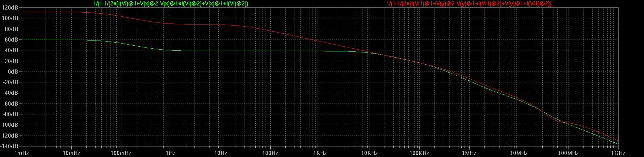644x157 pixels.
Task: Click the 1mHz frequency axis label
Action: click(22, 153)
